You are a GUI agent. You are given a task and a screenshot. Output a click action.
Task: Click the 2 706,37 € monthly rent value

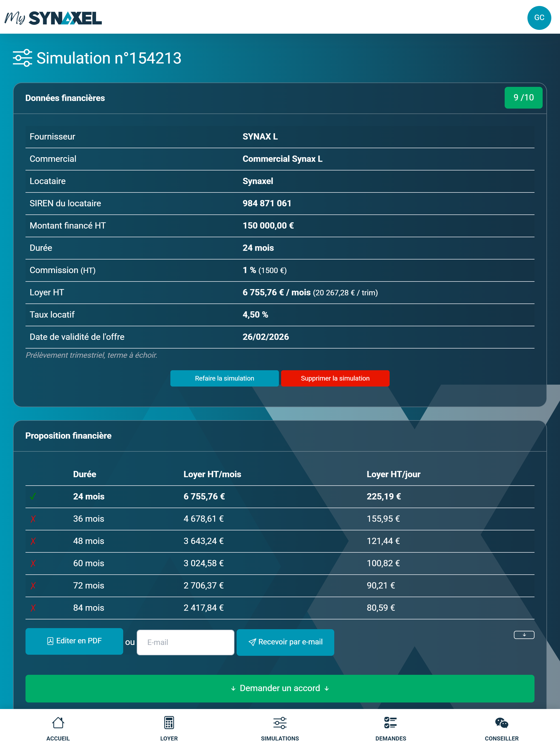click(x=203, y=585)
